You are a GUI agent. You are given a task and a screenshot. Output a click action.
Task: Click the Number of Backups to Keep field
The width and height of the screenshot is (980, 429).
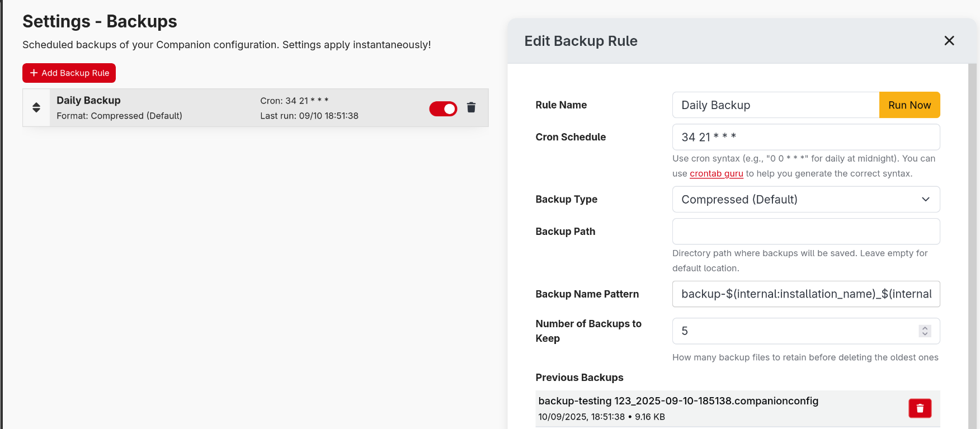[x=805, y=331]
